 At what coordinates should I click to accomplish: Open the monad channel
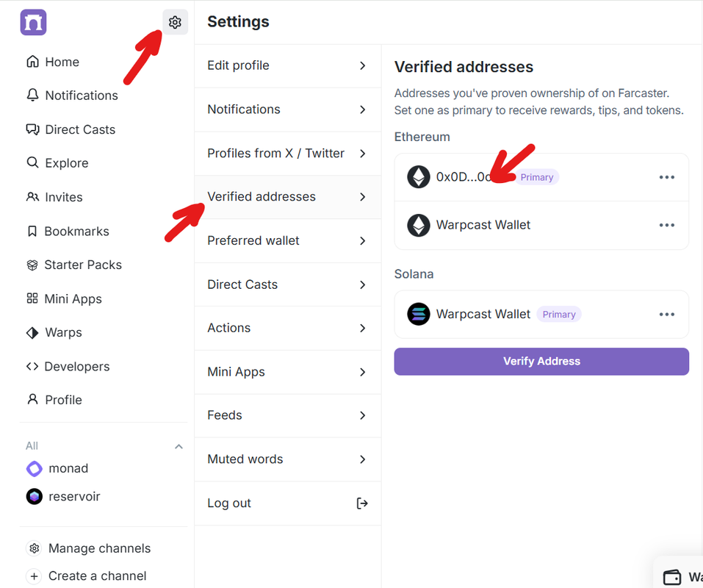tap(68, 468)
